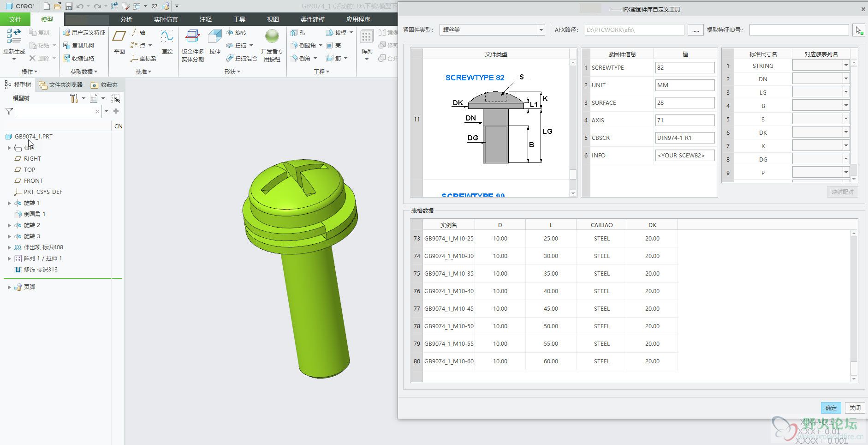The height and width of the screenshot is (445, 868).
Task: Click the 关闭 (Close) button
Action: (x=855, y=408)
